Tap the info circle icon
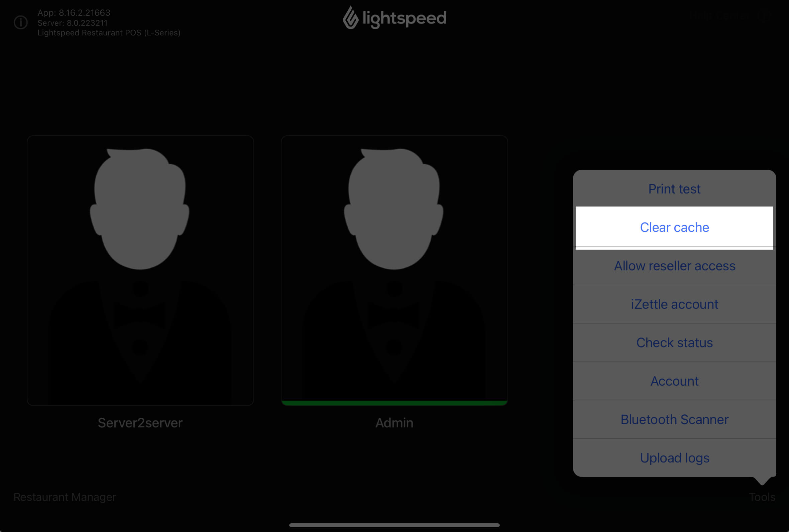This screenshot has height=532, width=789. coord(21,22)
